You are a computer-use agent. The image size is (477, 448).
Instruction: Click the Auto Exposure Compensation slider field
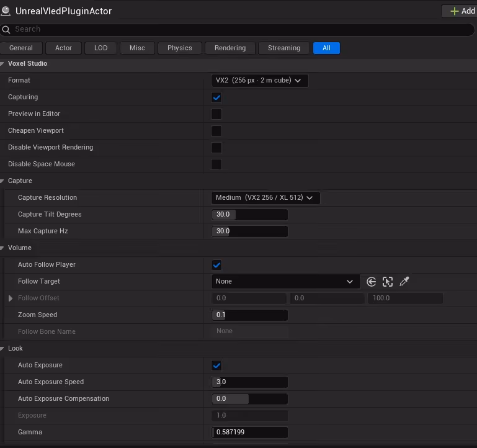tap(249, 399)
